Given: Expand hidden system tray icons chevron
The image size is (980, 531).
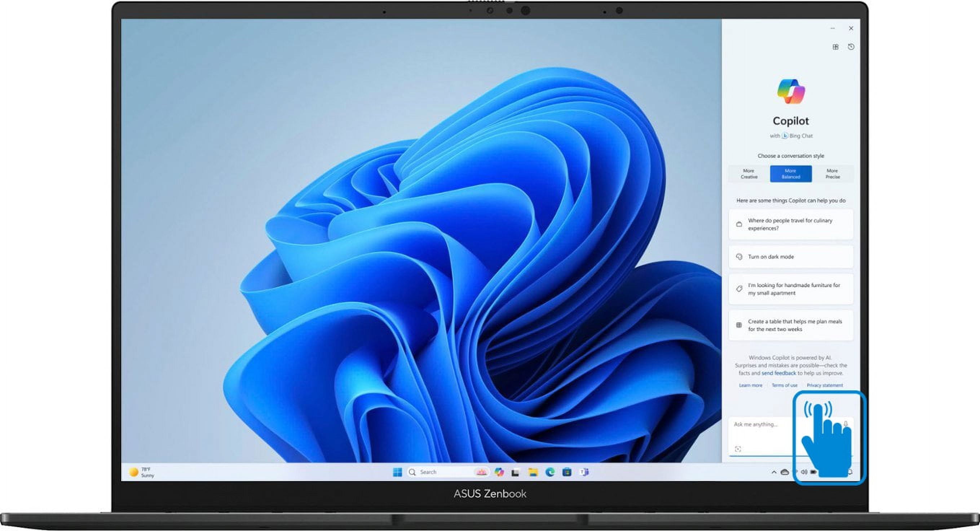Looking at the screenshot, I should tap(774, 472).
